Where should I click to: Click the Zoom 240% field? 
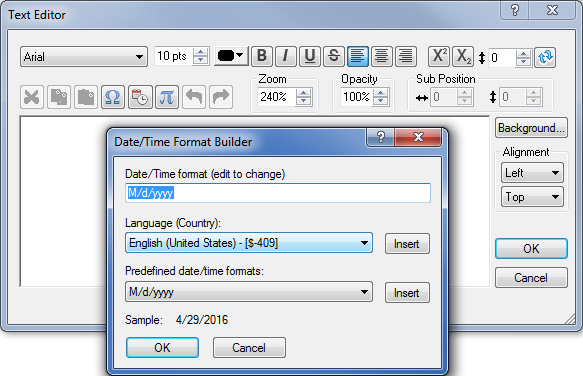(277, 97)
